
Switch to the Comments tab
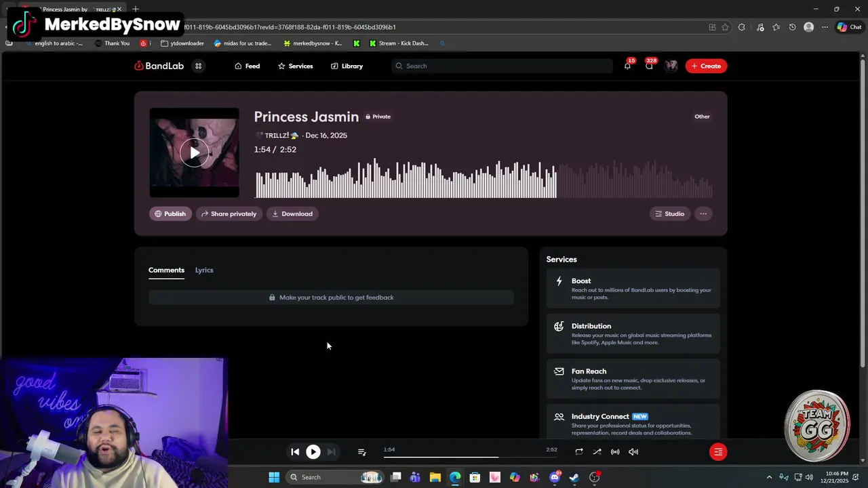point(166,270)
